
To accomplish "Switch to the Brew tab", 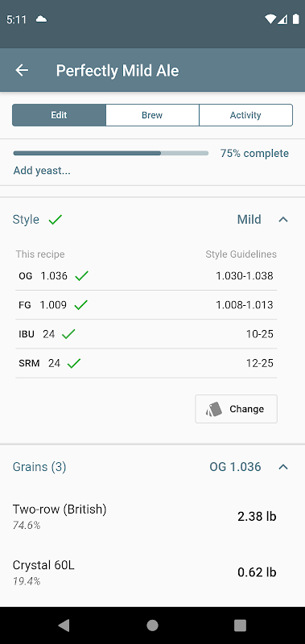I will coord(152,115).
